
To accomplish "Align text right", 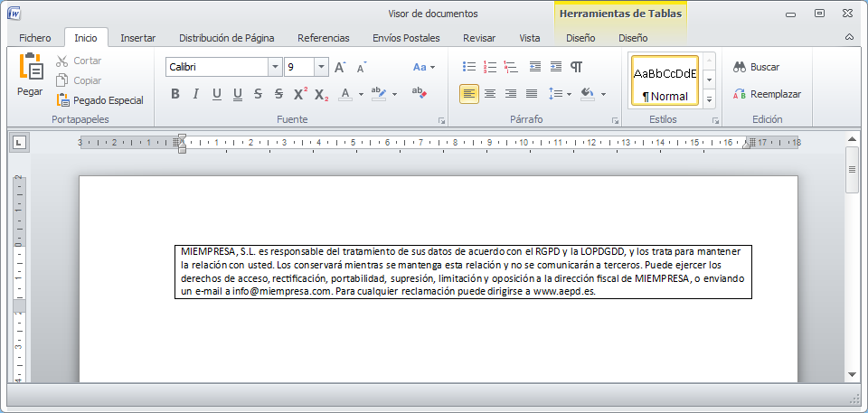I will click(x=511, y=94).
